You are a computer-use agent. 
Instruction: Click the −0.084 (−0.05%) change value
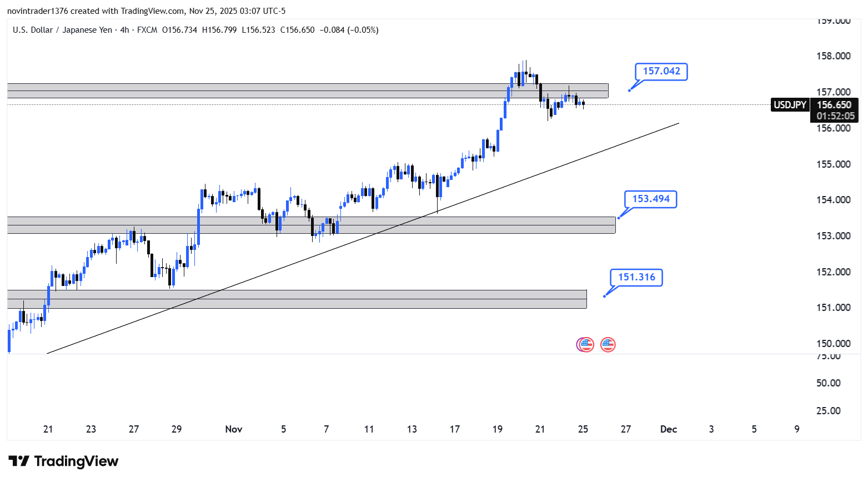pyautogui.click(x=349, y=30)
